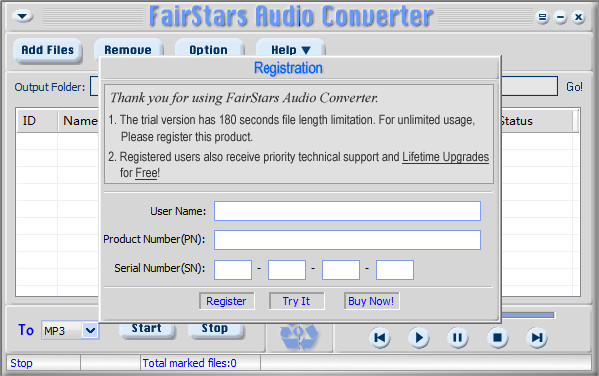
Task: Expand the MP3 output format dropdown
Action: (91, 331)
